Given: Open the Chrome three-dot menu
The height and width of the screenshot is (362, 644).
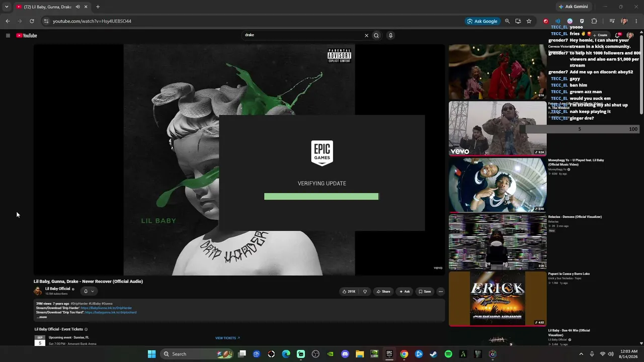Looking at the screenshot, I should pyautogui.click(x=636, y=21).
